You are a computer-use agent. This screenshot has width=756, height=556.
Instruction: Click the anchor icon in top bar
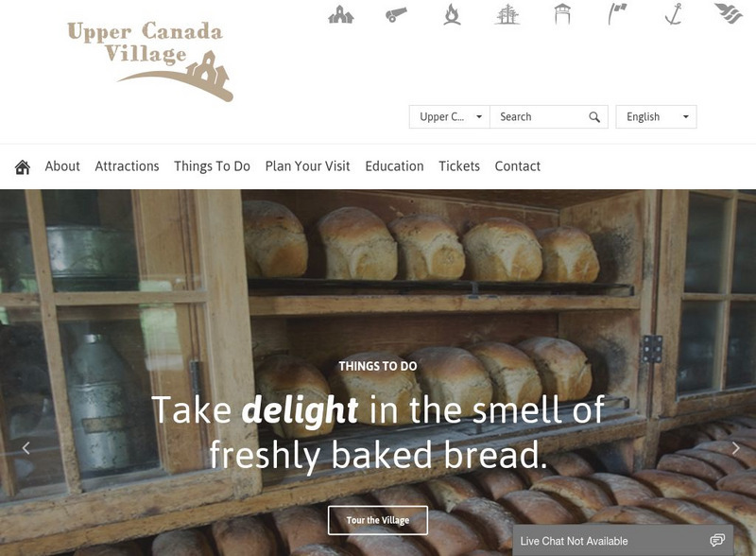coord(673,13)
